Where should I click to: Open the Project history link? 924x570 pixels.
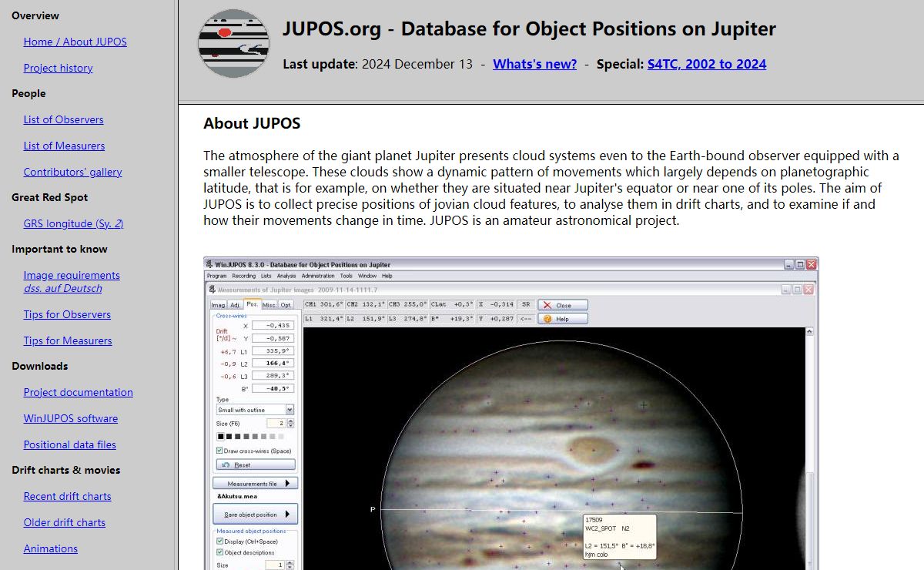point(58,68)
